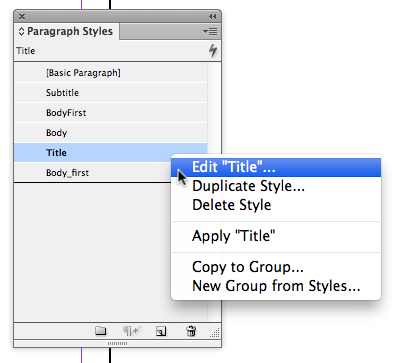Select the [Basic Paragraph] style

pyautogui.click(x=111, y=73)
